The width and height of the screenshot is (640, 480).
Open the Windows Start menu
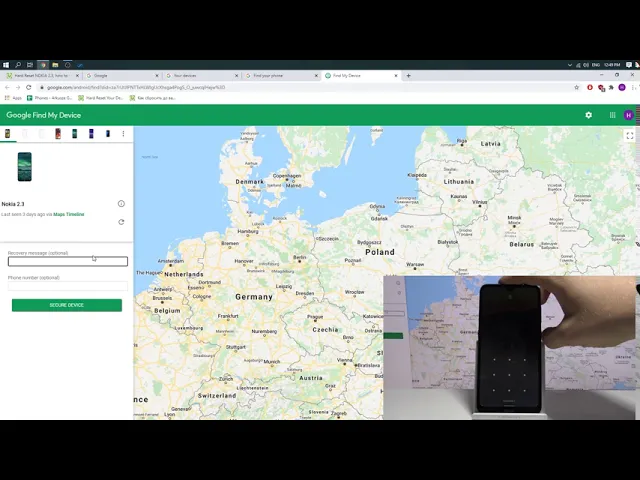pyautogui.click(x=6, y=65)
